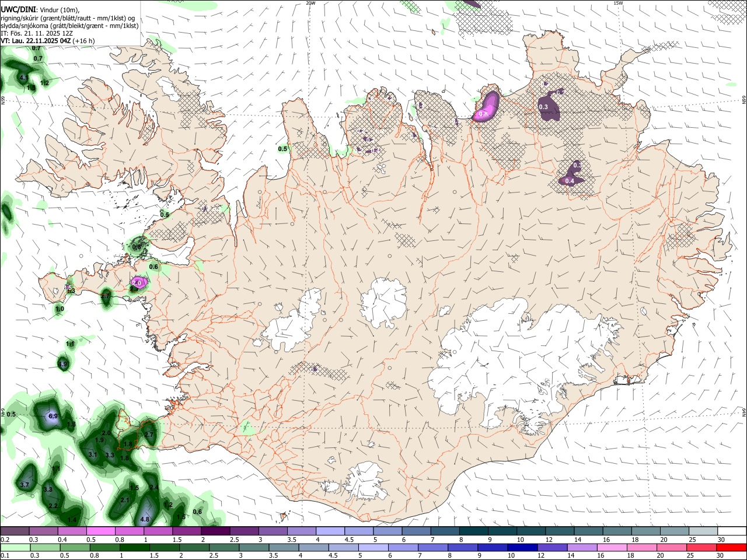The width and height of the screenshot is (747, 560).
Task: Click the 4.1 rainfall value on the map
Action: coord(24,78)
